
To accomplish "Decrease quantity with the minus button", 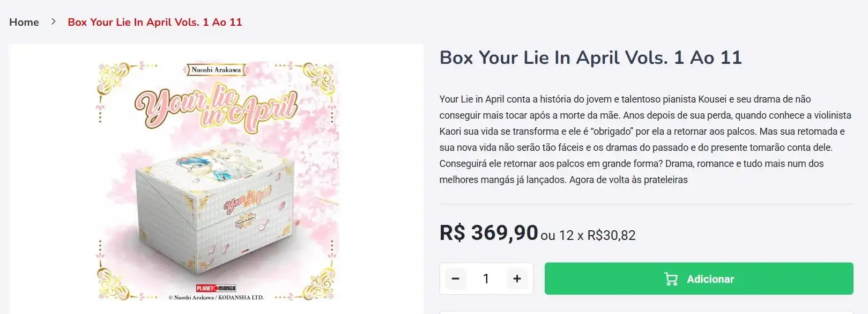I will pyautogui.click(x=456, y=279).
